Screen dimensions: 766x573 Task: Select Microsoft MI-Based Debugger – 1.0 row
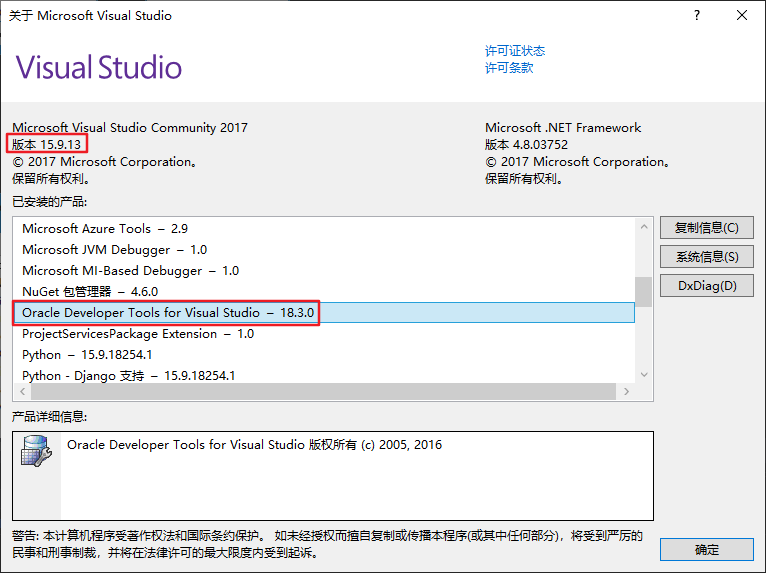coord(324,271)
